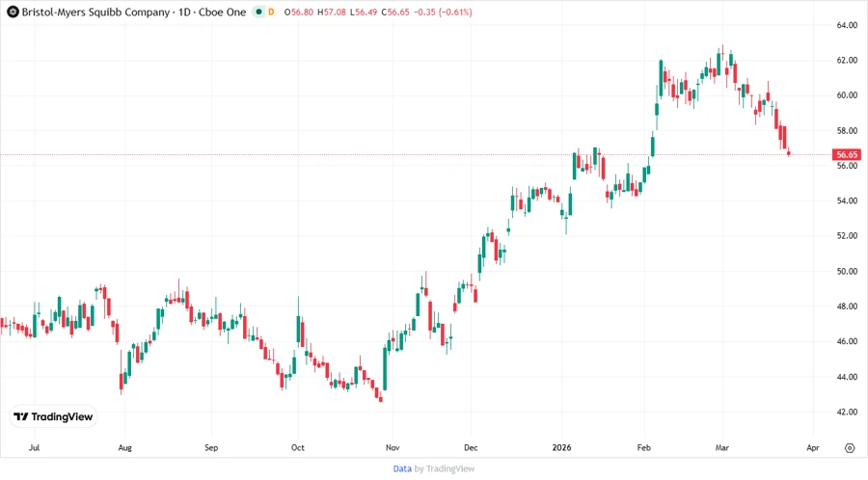Click the 60.00 price axis label
Screen dimensions: 868x480
pos(847,95)
